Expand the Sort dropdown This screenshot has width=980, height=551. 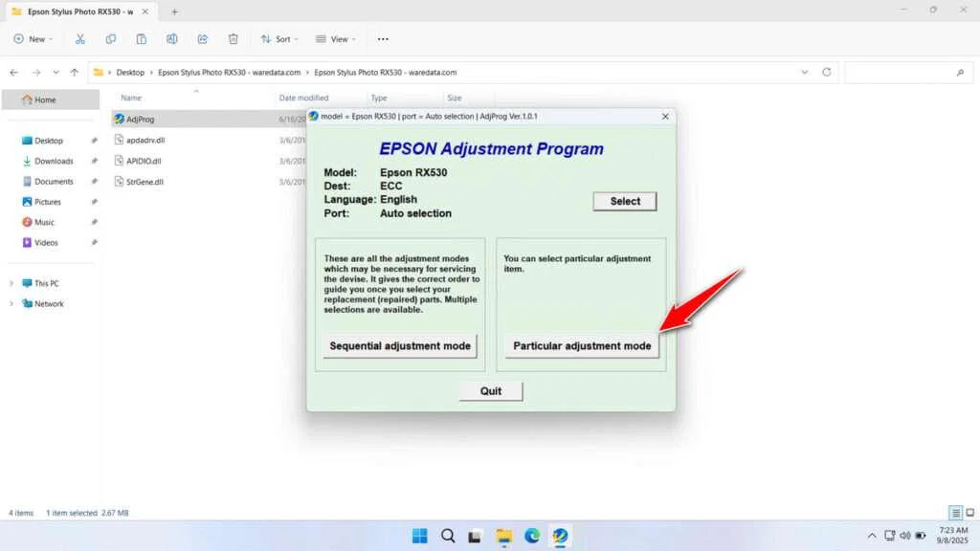pyautogui.click(x=278, y=38)
